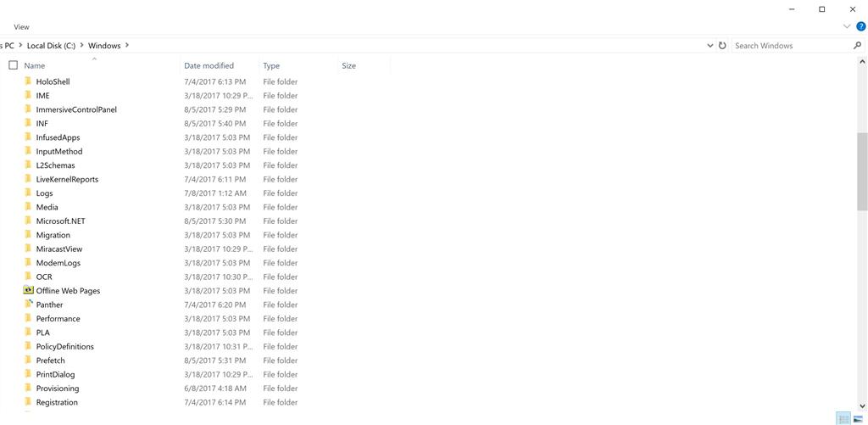Click the MiracastView folder icon
This screenshot has height=425, width=868.
[x=28, y=249]
